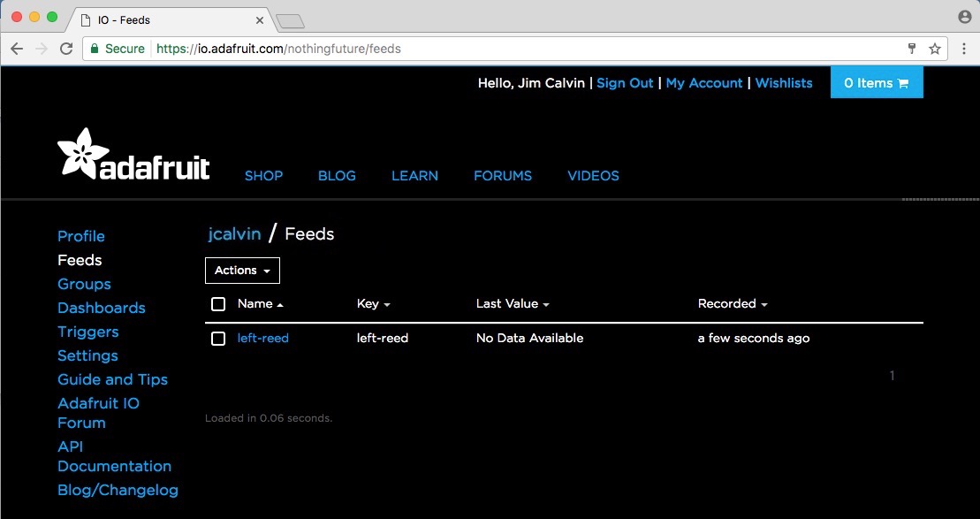This screenshot has width=980, height=519.
Task: Reload the page with refresh icon
Action: click(66, 49)
